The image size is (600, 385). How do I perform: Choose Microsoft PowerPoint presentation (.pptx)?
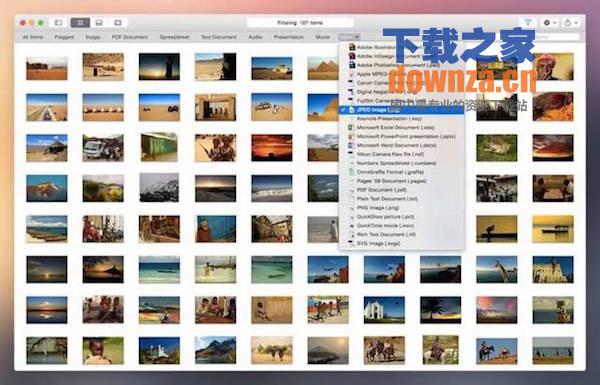pyautogui.click(x=402, y=136)
